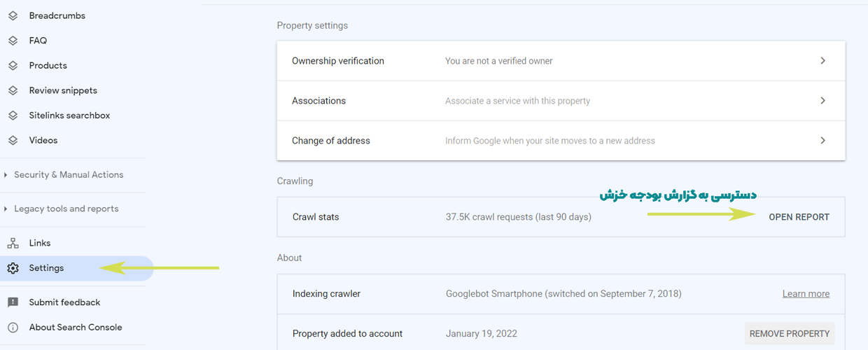Screen dimensions: 868x350
Task: Follow the Learn more link
Action: coord(806,294)
